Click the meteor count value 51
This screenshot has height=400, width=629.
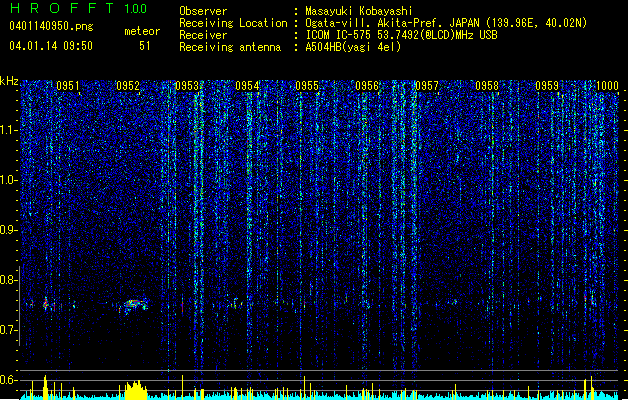coord(145,46)
